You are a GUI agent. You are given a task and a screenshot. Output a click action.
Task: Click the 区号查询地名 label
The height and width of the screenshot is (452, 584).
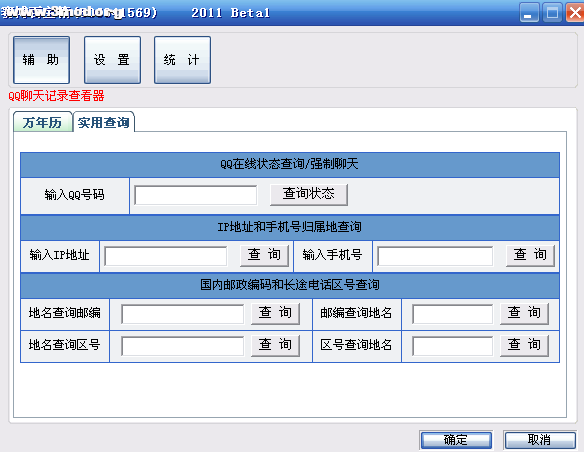356,345
